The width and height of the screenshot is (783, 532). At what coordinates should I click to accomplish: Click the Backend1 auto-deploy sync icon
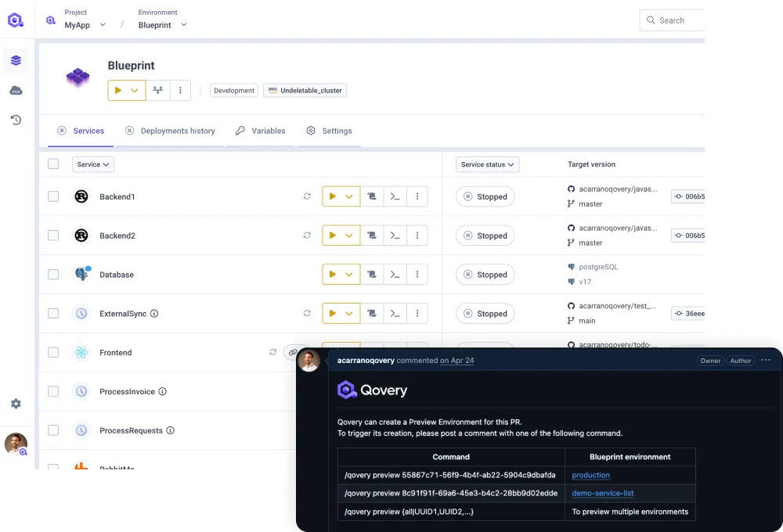coord(307,196)
